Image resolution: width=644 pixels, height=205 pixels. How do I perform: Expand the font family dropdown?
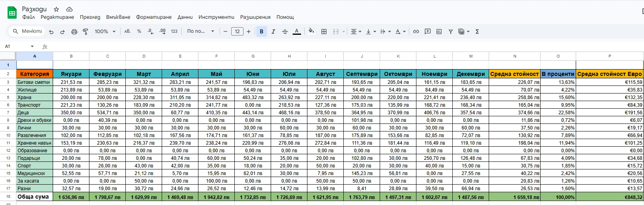200,32
